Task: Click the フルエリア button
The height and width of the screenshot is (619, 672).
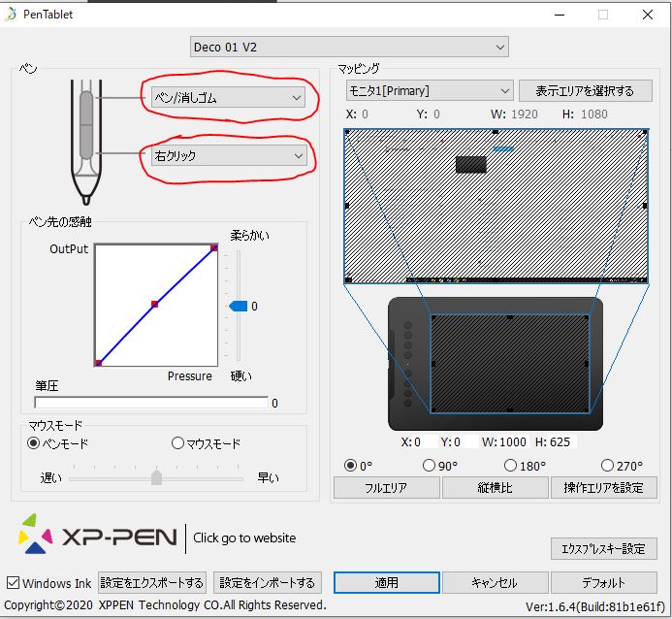Action: click(387, 487)
